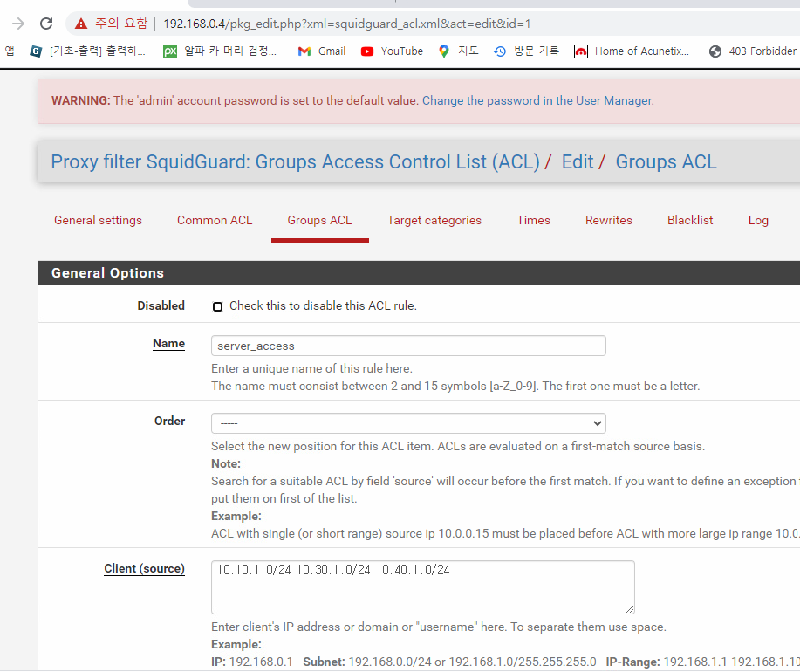Image resolution: width=800 pixels, height=672 pixels.
Task: Click the Name field containing server_access
Action: coord(408,346)
